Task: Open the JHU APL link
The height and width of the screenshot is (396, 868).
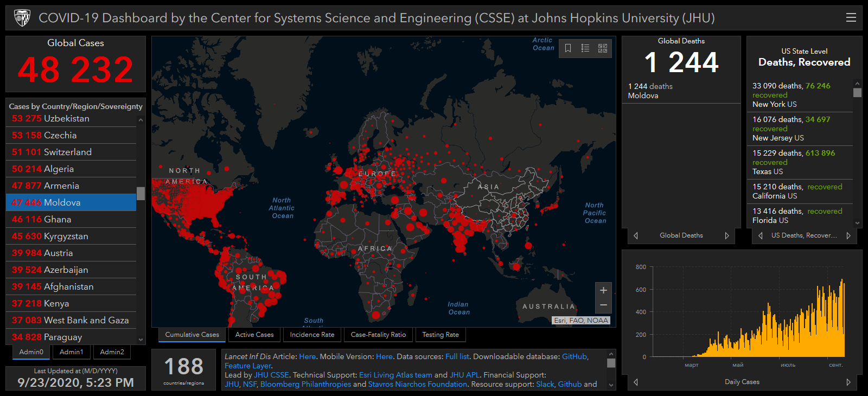Action: click(464, 375)
